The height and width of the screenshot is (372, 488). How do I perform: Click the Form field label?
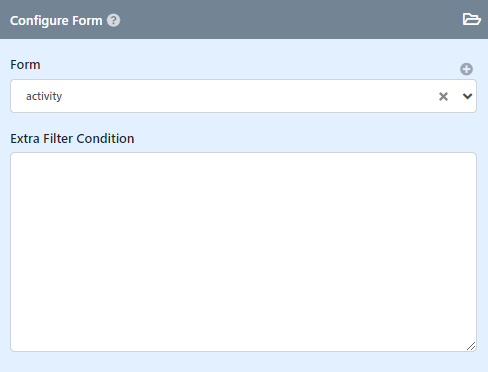coord(25,65)
